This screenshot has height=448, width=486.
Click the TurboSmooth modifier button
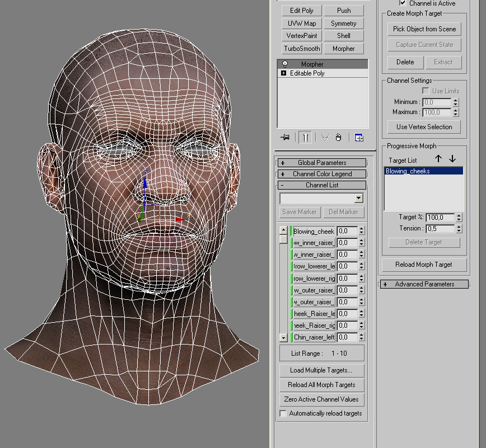tap(302, 49)
